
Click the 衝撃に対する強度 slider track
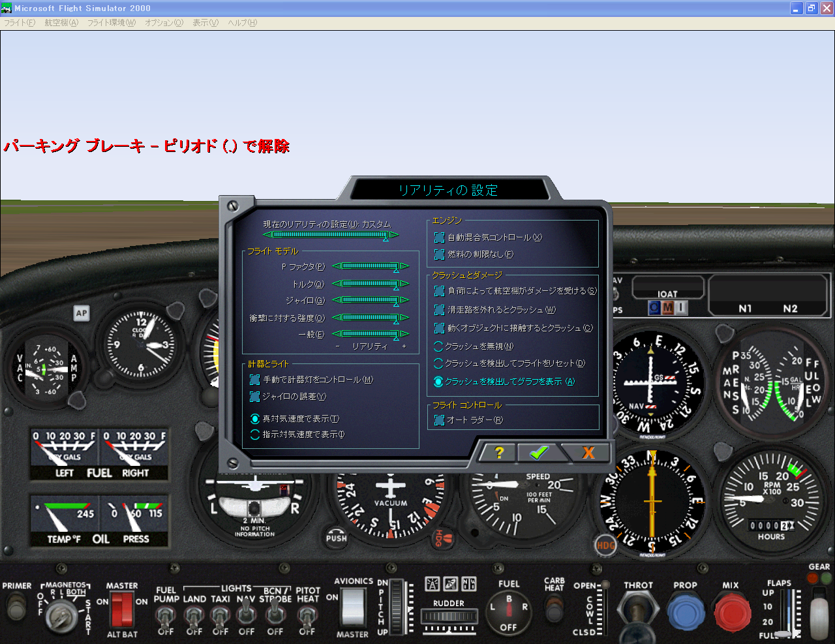point(370,318)
